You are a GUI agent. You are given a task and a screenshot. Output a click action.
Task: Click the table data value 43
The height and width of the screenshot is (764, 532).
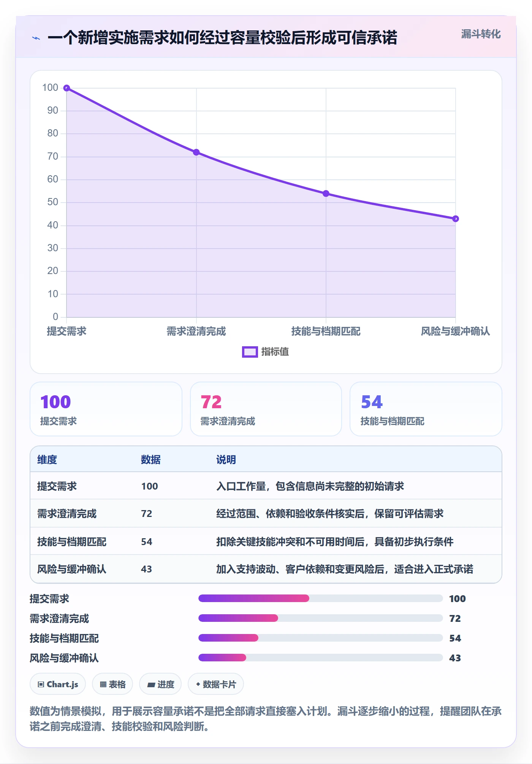coord(146,569)
